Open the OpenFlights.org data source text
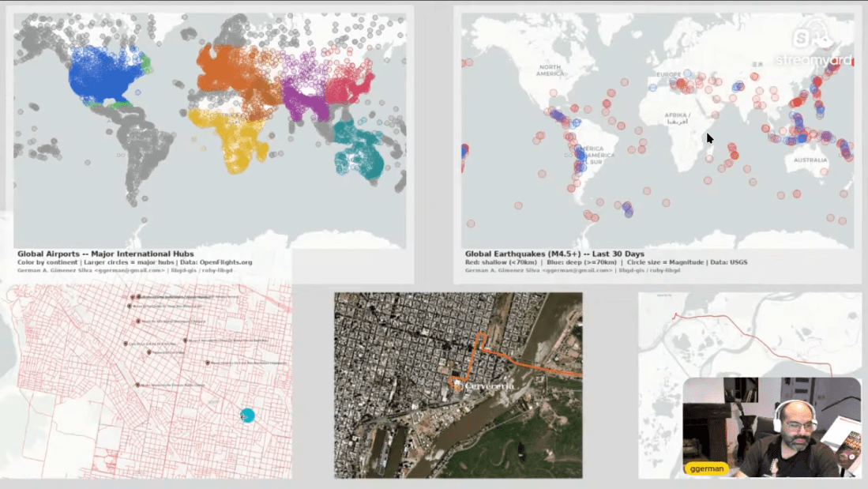868x489 pixels. (x=226, y=262)
